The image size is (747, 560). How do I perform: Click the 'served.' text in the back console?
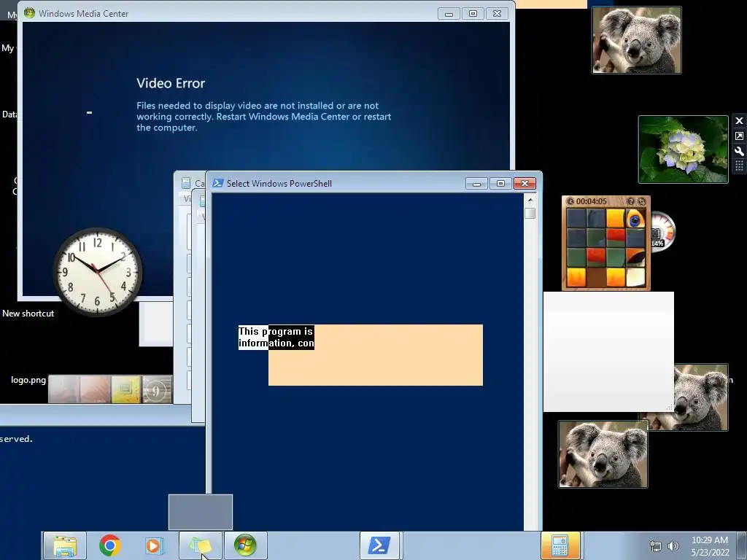[16, 439]
